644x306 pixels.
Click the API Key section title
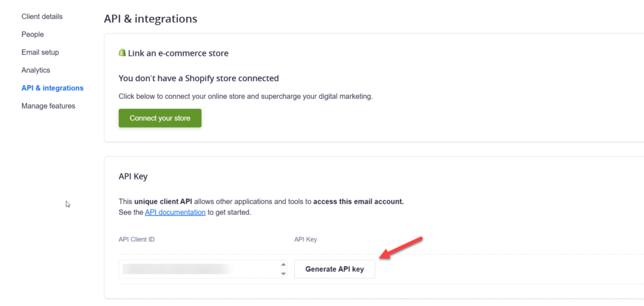(x=133, y=177)
